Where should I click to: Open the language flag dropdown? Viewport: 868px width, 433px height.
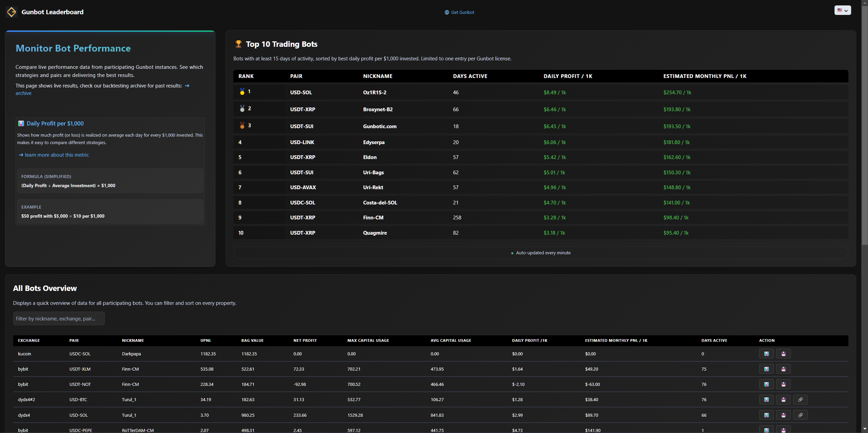(x=843, y=10)
